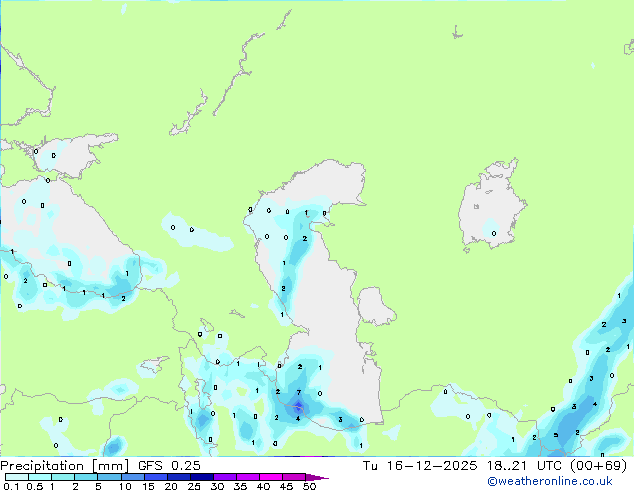Click the 20–25 mm legend swatch

pos(178,477)
